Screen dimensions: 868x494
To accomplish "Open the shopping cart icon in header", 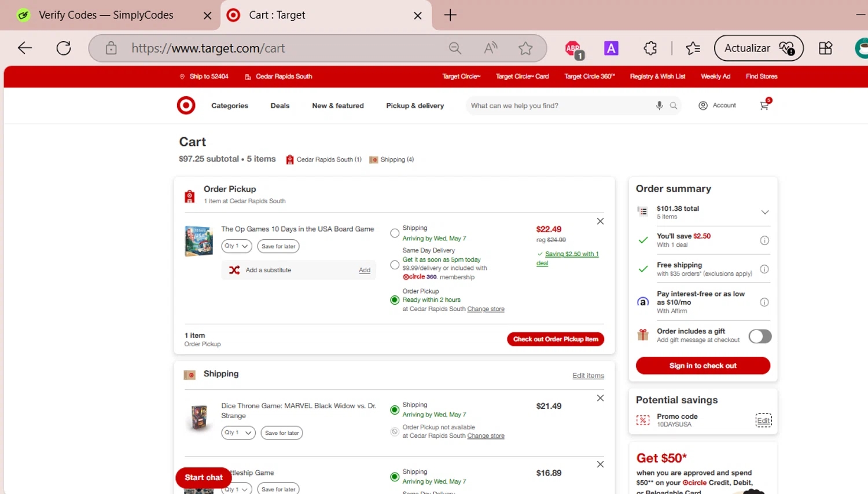I will (764, 105).
